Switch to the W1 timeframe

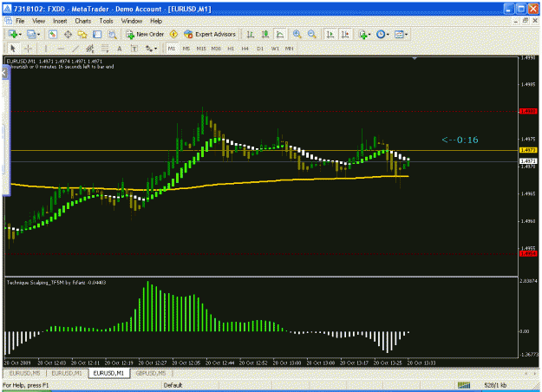point(275,49)
